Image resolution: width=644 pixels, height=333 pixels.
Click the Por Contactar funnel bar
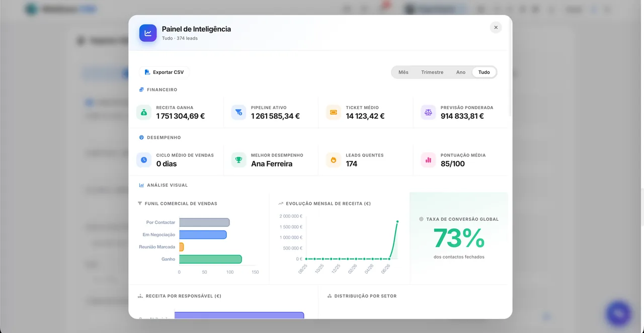click(204, 222)
